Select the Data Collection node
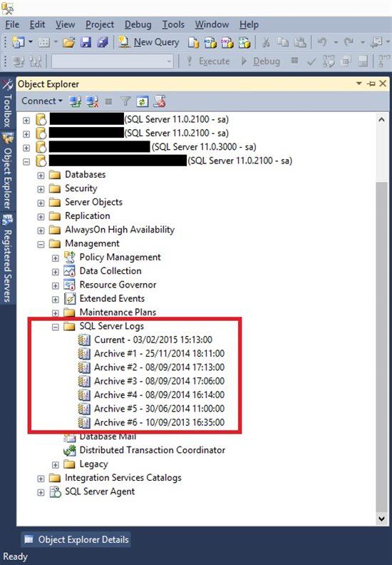This screenshot has height=565, width=392. coord(110,271)
